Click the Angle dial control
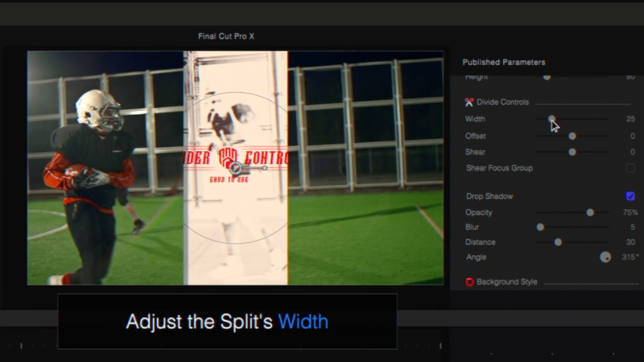 pyautogui.click(x=605, y=257)
